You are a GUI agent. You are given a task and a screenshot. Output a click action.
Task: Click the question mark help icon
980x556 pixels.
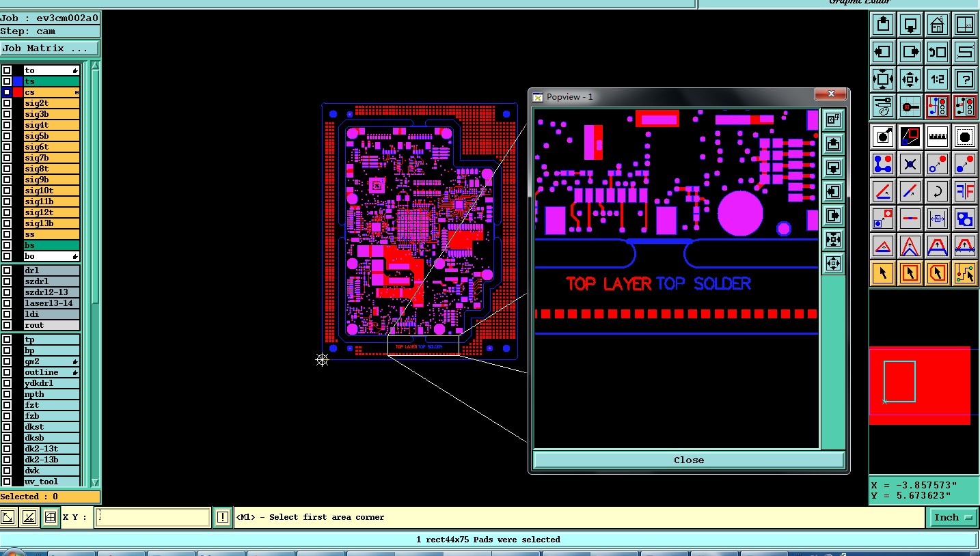[x=964, y=79]
